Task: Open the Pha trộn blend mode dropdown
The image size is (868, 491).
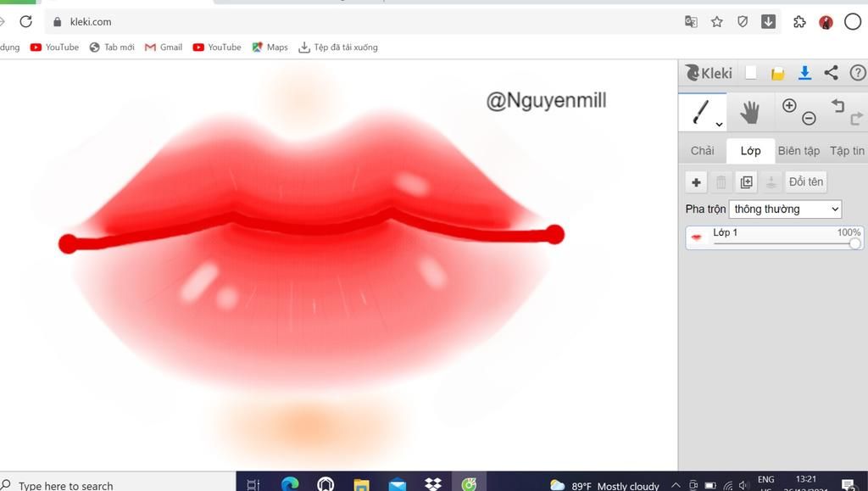Action: click(786, 209)
